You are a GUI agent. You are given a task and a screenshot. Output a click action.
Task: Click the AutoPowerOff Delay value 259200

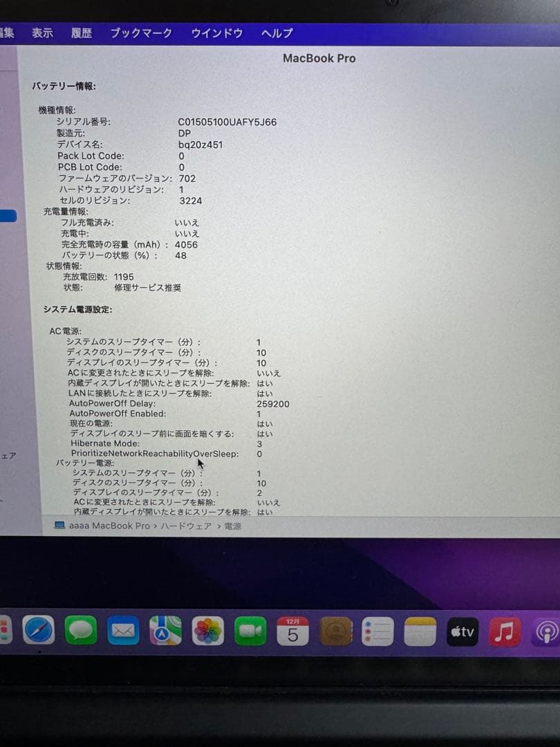[273, 404]
